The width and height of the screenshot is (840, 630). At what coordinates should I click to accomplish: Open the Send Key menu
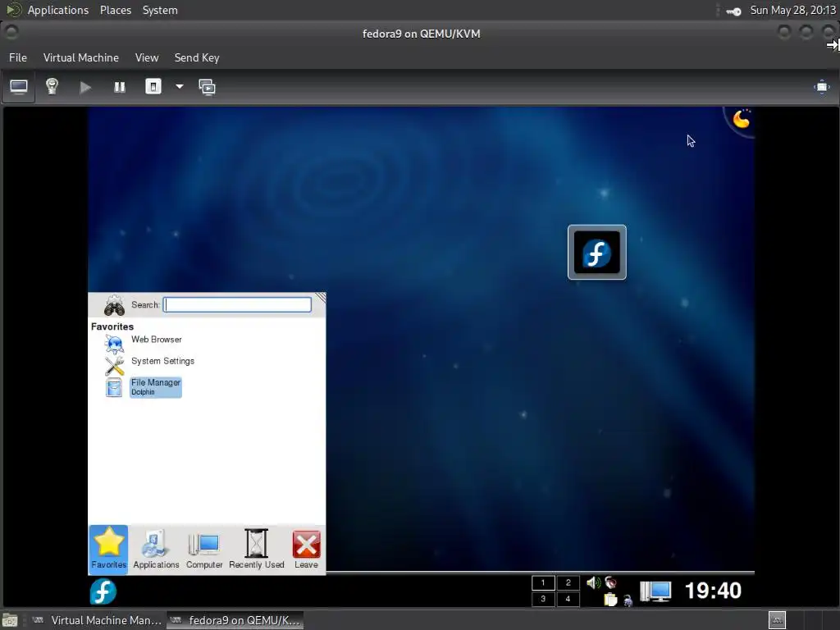pos(197,57)
